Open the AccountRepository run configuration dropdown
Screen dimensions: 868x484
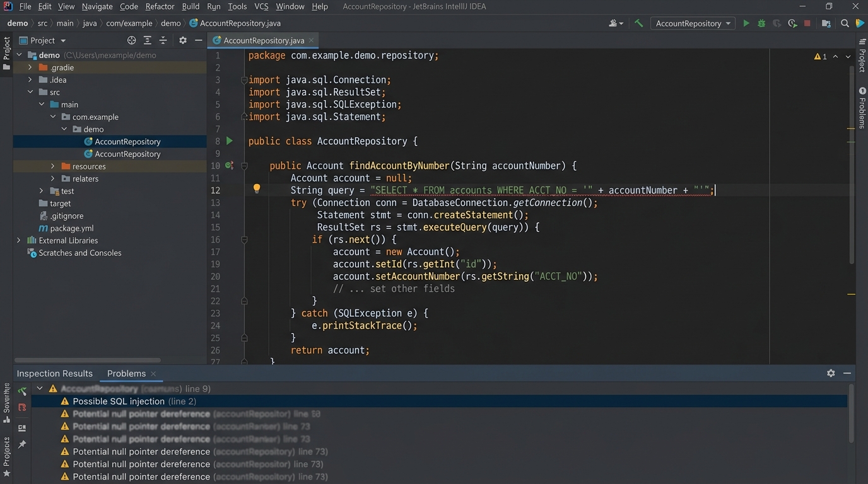coord(693,23)
